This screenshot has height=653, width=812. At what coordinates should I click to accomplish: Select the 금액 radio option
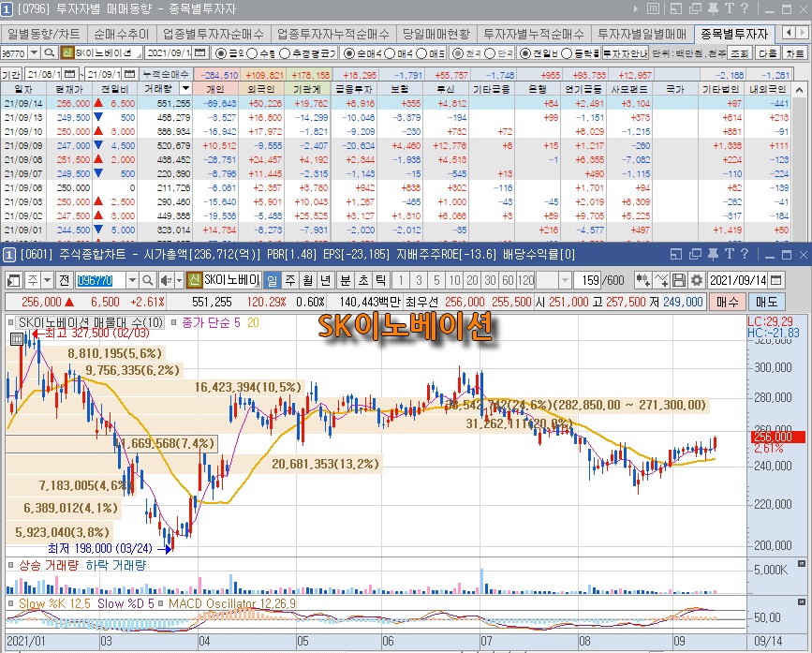221,53
